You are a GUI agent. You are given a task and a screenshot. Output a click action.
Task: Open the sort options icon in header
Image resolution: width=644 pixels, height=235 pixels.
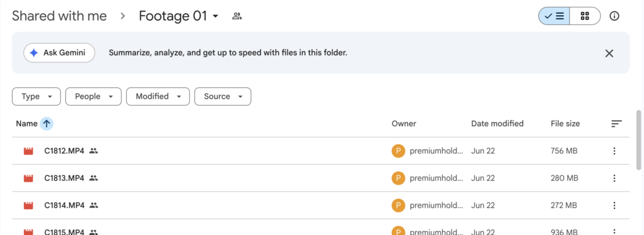(x=616, y=123)
